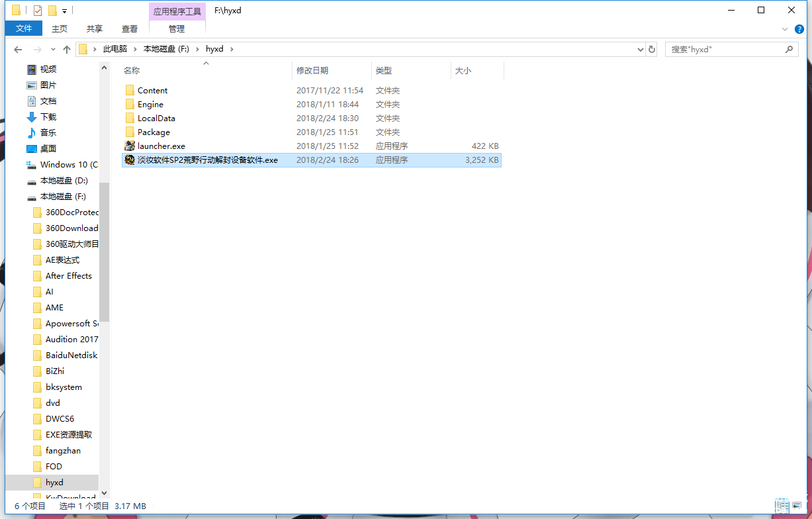Select Windows 10 (C:) drive in sidebar
Screen dimensions: 812x519
69,165
